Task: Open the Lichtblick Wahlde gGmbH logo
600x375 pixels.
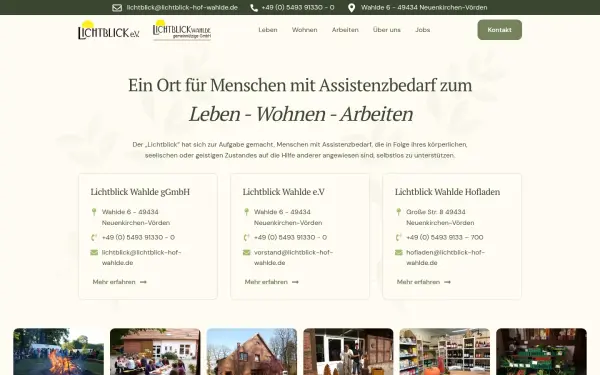Action: pyautogui.click(x=182, y=30)
